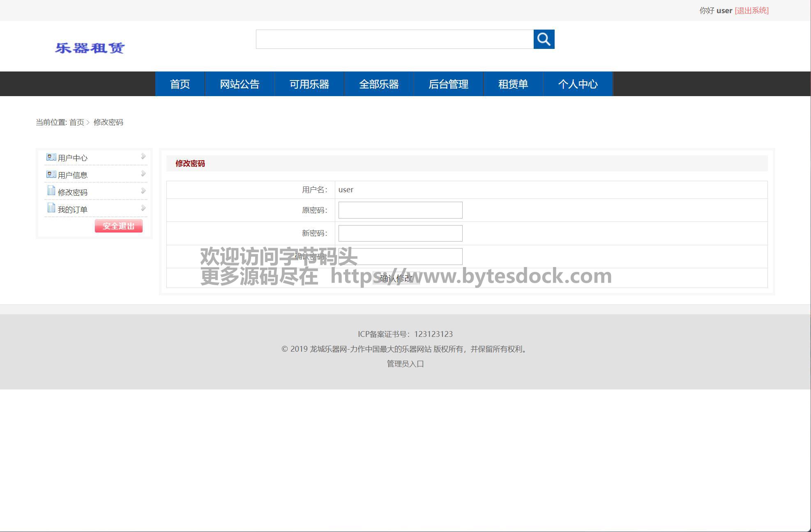Click arrow beside 用户中心 entry
The width and height of the screenshot is (811, 532).
tap(143, 156)
